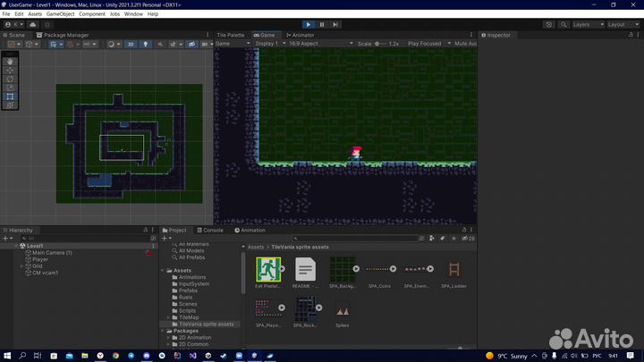
Task: Toggle scene audio icon
Action: coord(160,45)
